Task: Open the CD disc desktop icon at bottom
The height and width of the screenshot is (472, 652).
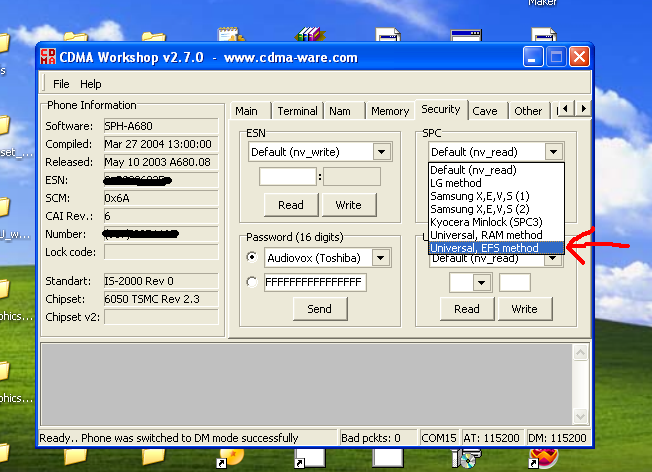Action: pos(466,459)
